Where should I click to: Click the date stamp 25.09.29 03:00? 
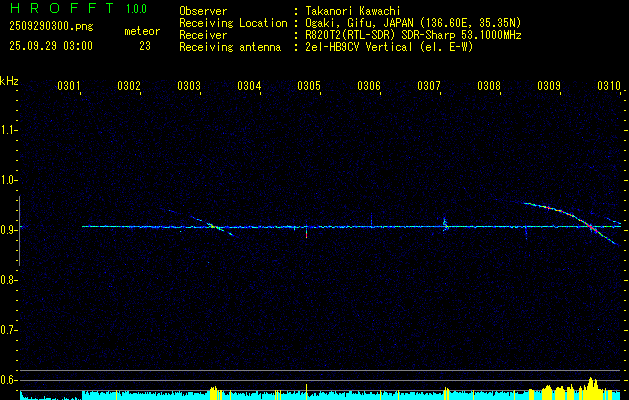[x=51, y=46]
